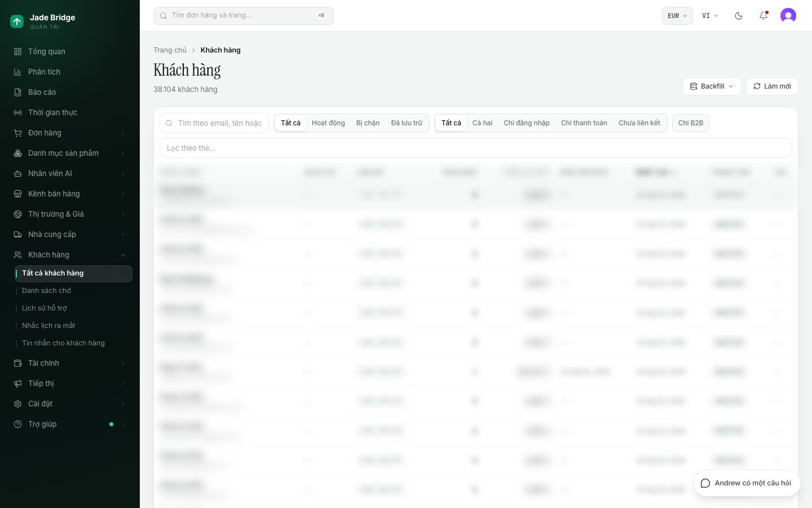Click the Làm mới refresh button
This screenshot has width=812, height=508.
[x=772, y=86]
